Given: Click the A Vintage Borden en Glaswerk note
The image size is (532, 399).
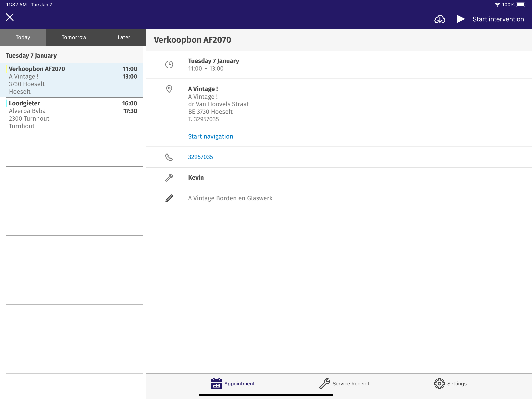Looking at the screenshot, I should [x=230, y=198].
